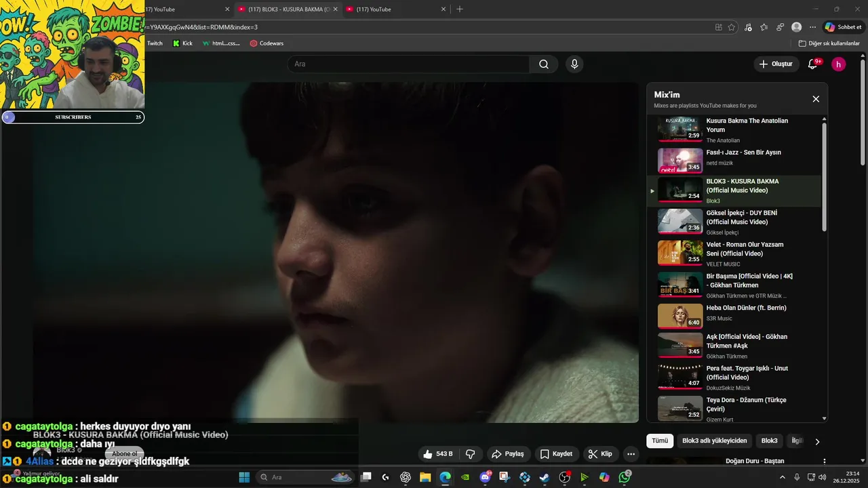Show hidden system tray icons chevron

pyautogui.click(x=782, y=477)
